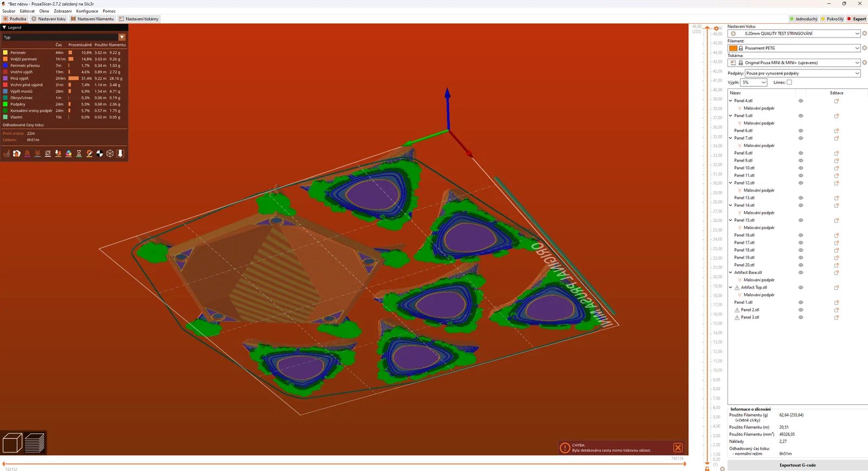Screen dimensions: 868x471
Task: Open the Soubor menu
Action: coord(9,11)
